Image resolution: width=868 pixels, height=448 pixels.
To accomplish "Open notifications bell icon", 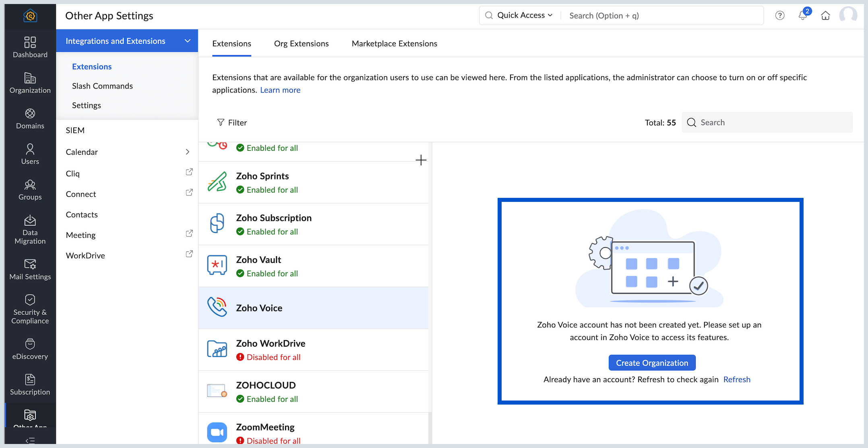I will 802,15.
